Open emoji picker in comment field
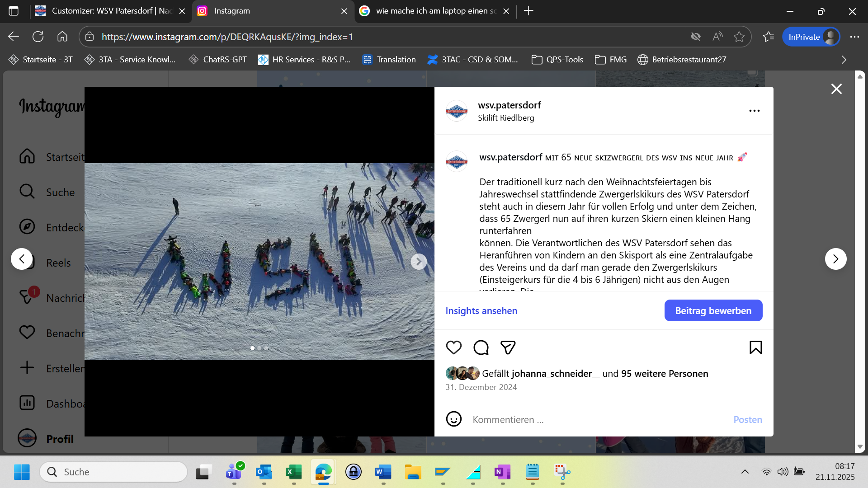This screenshot has height=488, width=868. pyautogui.click(x=453, y=419)
